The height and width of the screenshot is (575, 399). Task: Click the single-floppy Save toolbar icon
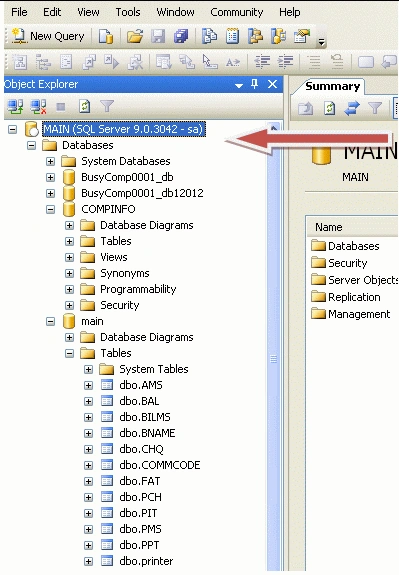pyautogui.click(x=158, y=36)
